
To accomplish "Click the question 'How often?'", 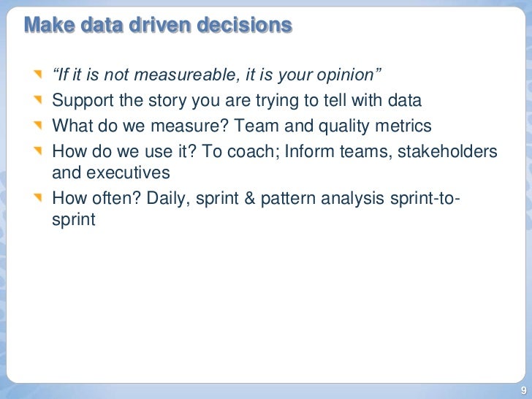I will point(96,198).
